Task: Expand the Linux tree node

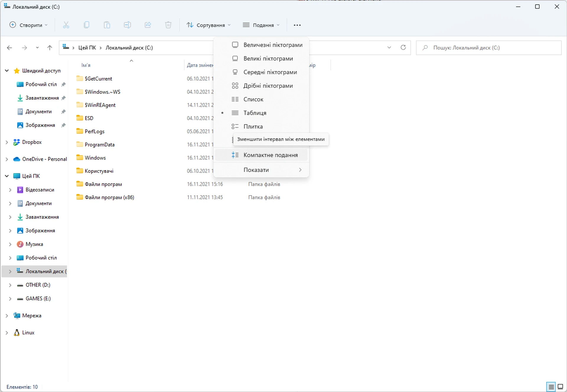Action: [7, 332]
